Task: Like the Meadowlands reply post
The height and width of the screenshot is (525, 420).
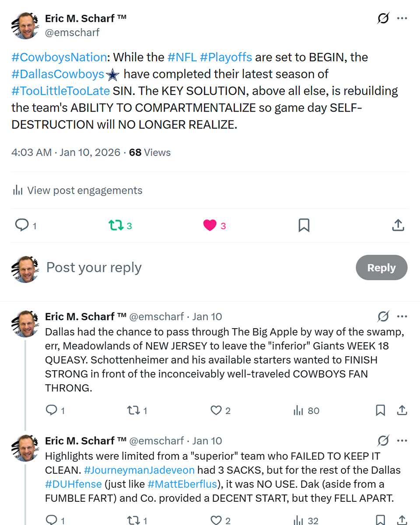Action: [216, 410]
